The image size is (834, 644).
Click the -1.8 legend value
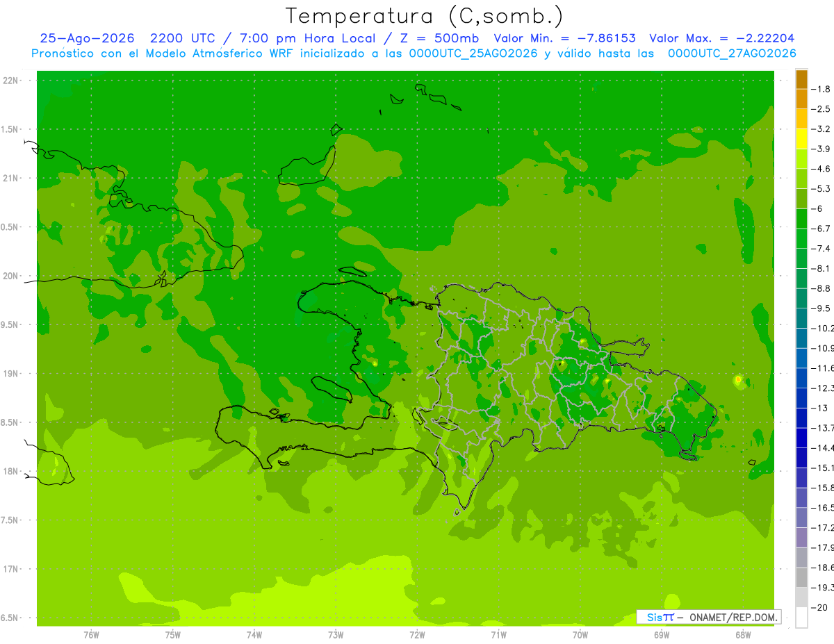(821, 89)
